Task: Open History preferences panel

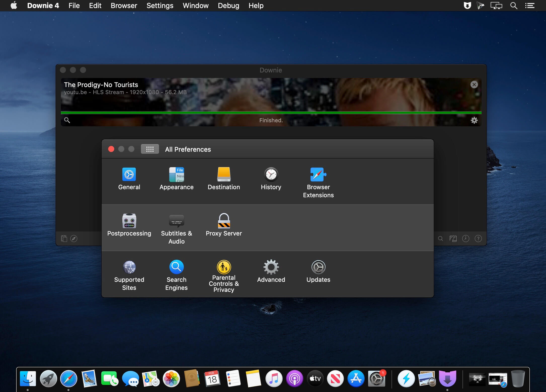Action: [x=270, y=178]
